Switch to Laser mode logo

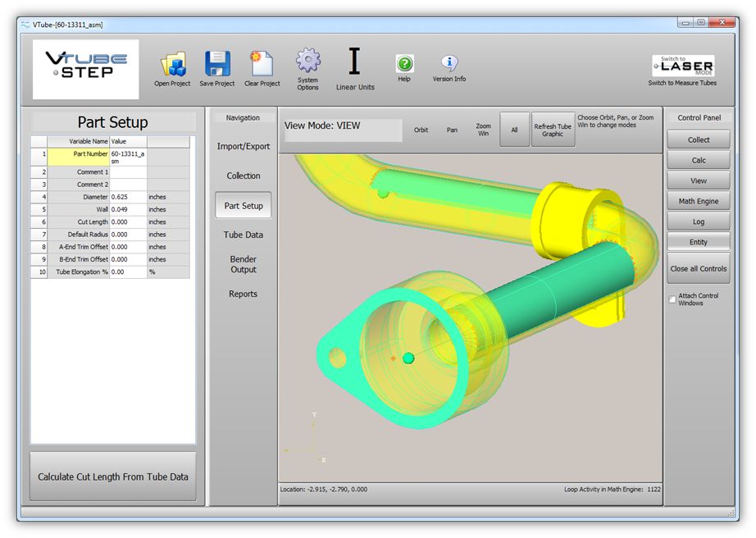click(682, 66)
